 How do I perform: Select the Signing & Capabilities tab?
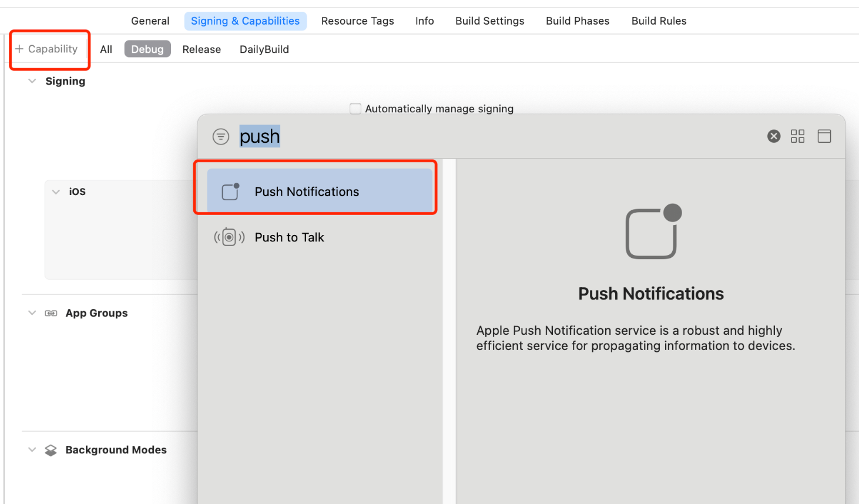tap(246, 21)
